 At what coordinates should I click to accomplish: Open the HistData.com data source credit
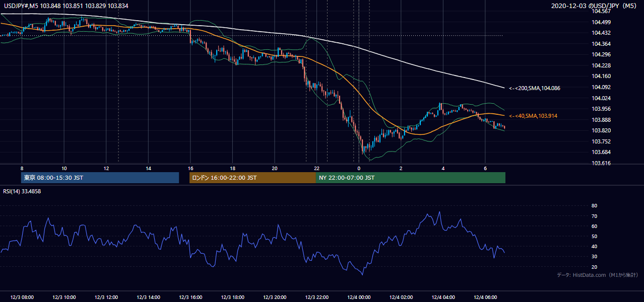(598, 275)
